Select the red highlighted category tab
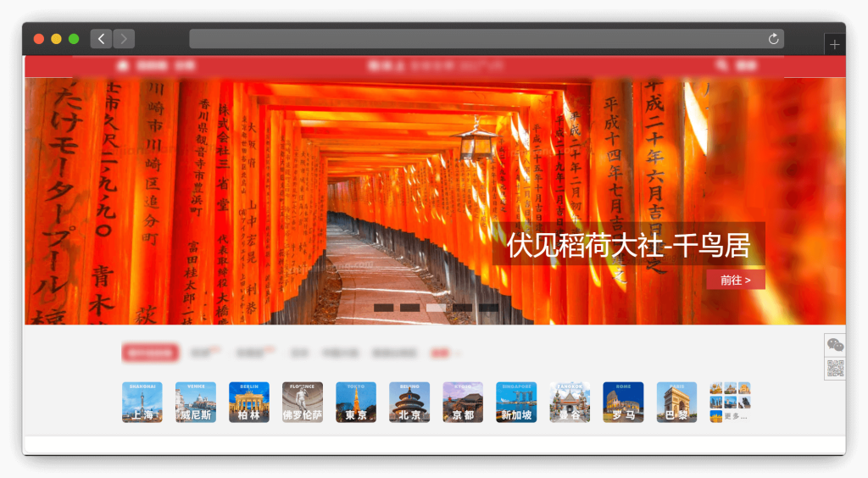The height and width of the screenshot is (478, 868). (x=150, y=353)
